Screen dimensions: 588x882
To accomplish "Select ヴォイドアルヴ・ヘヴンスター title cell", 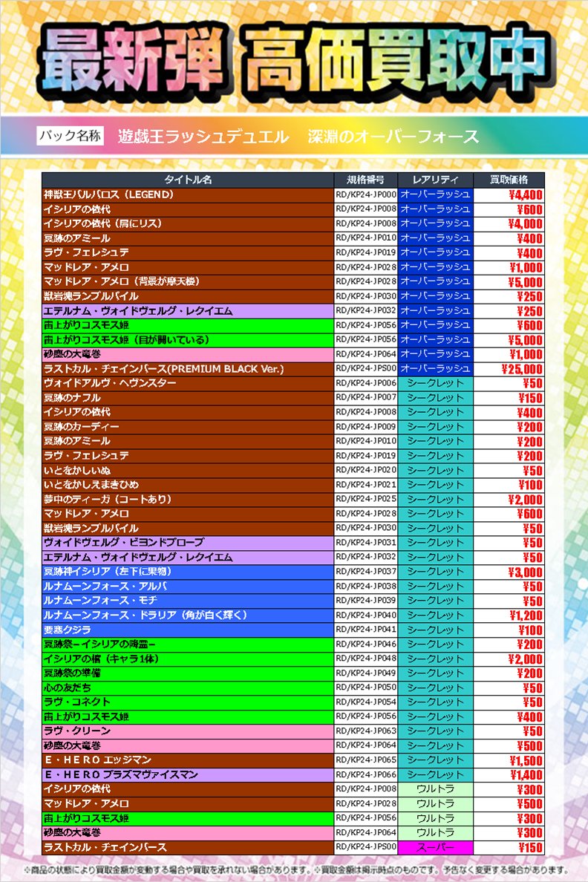I will 188,383.
